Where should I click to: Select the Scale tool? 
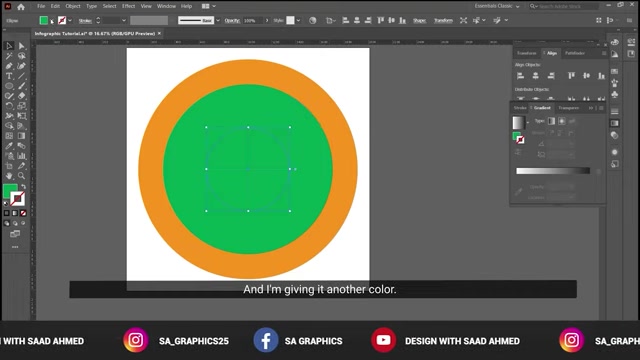tap(22, 106)
